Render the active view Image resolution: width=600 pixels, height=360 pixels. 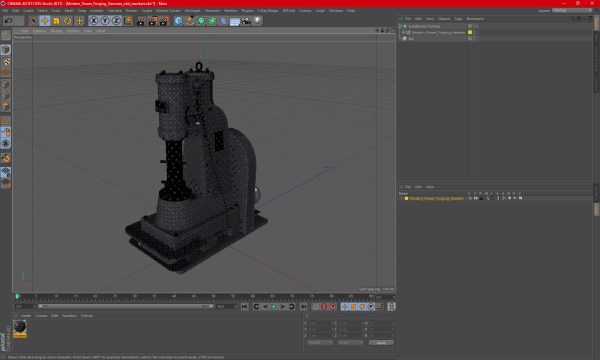click(141, 21)
